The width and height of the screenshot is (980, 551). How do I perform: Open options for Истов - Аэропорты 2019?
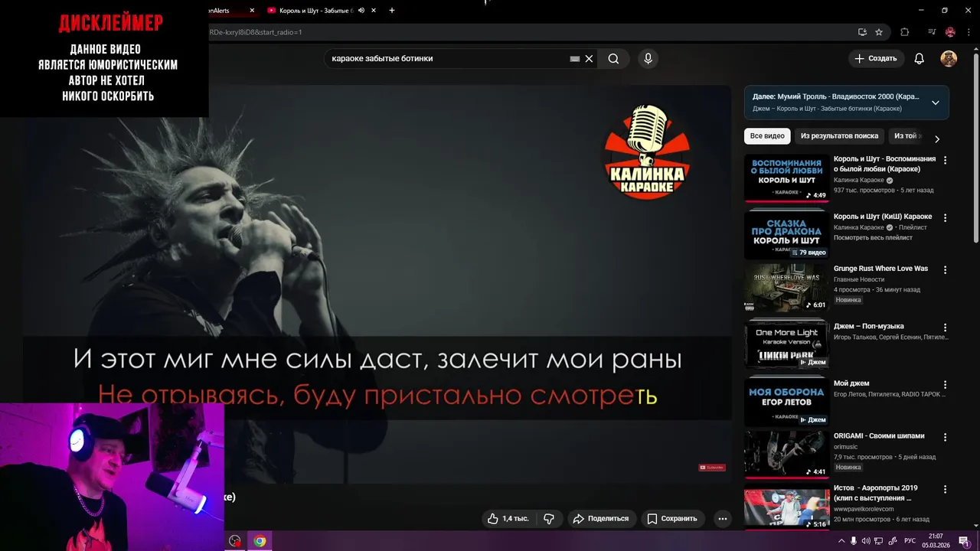945,488
